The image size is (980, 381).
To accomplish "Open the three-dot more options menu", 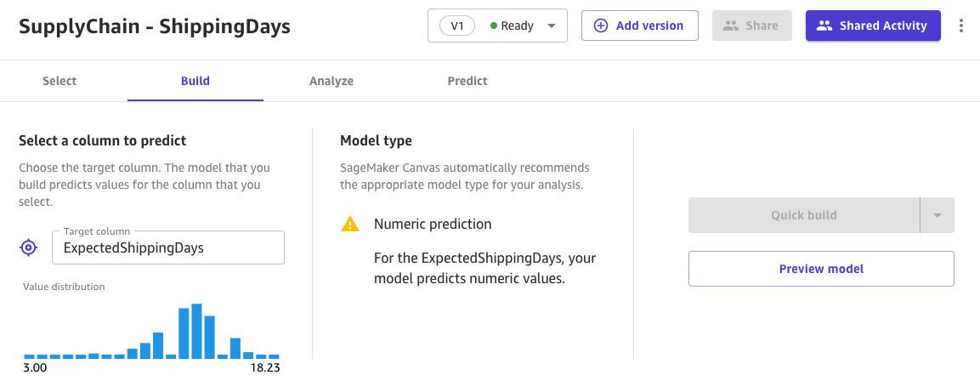I will [961, 26].
